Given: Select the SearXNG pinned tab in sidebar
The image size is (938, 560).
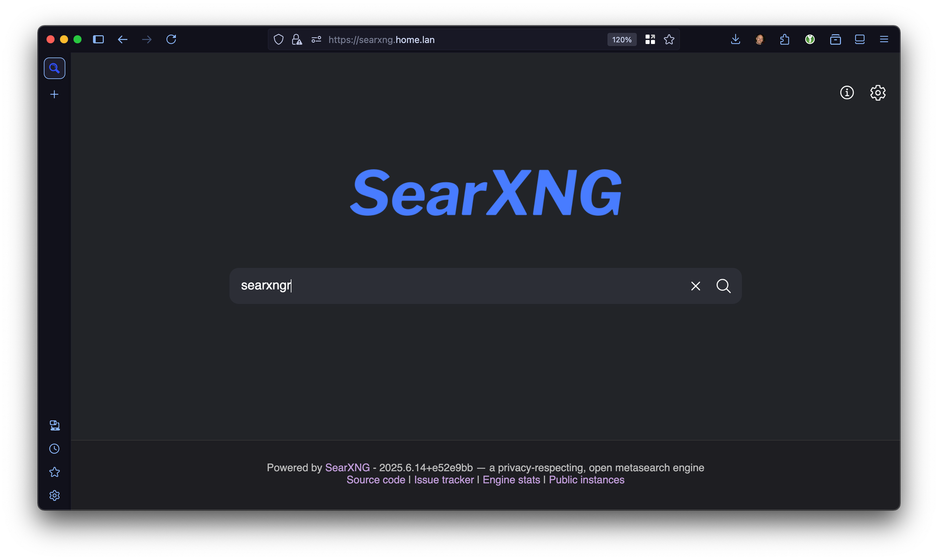Looking at the screenshot, I should click(x=54, y=68).
